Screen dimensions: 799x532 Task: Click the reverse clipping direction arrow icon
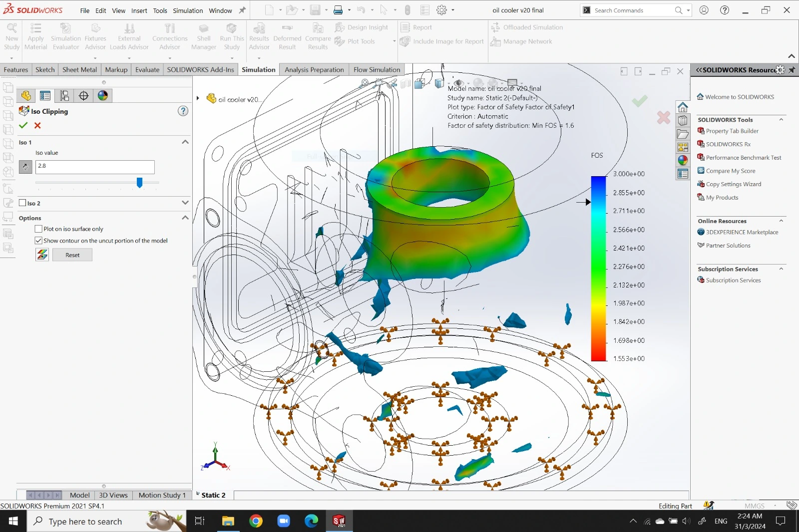(x=25, y=167)
